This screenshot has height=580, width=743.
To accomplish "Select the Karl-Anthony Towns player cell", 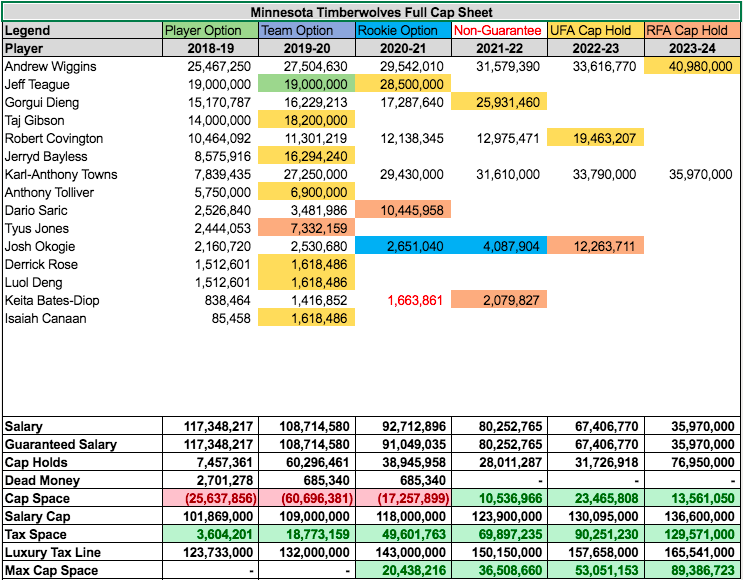I will [82, 174].
